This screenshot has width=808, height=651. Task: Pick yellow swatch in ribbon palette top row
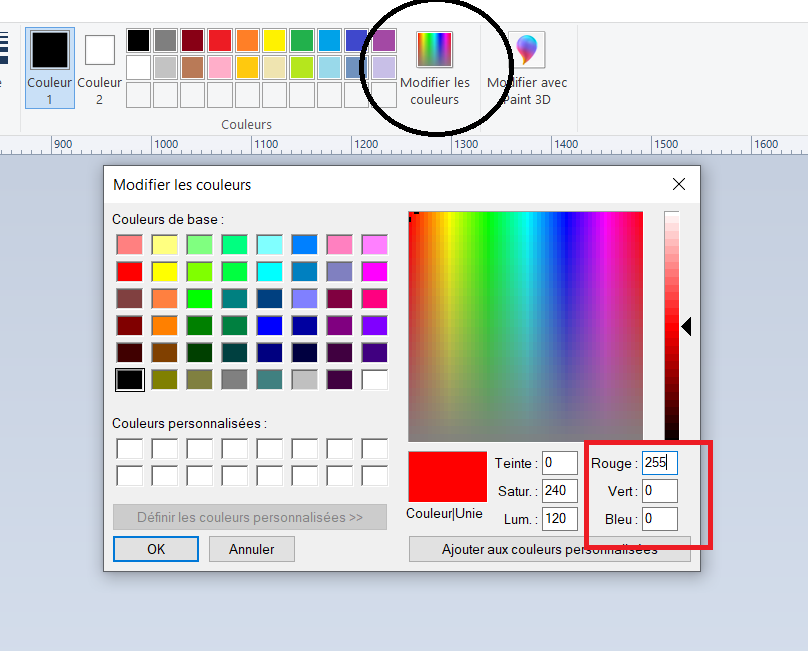pos(275,41)
